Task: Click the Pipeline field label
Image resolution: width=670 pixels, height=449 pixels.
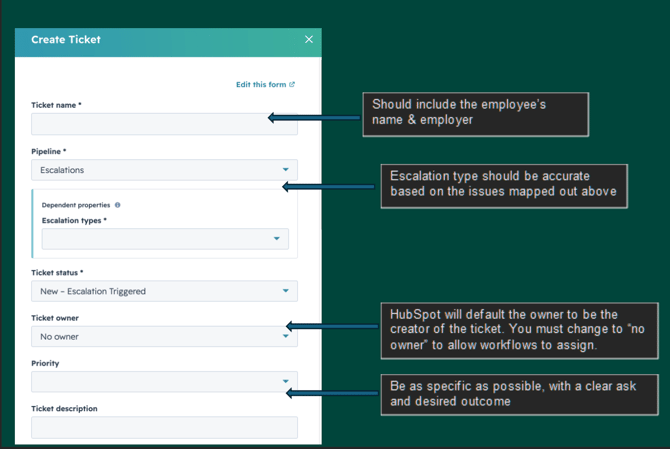Action: (48, 151)
